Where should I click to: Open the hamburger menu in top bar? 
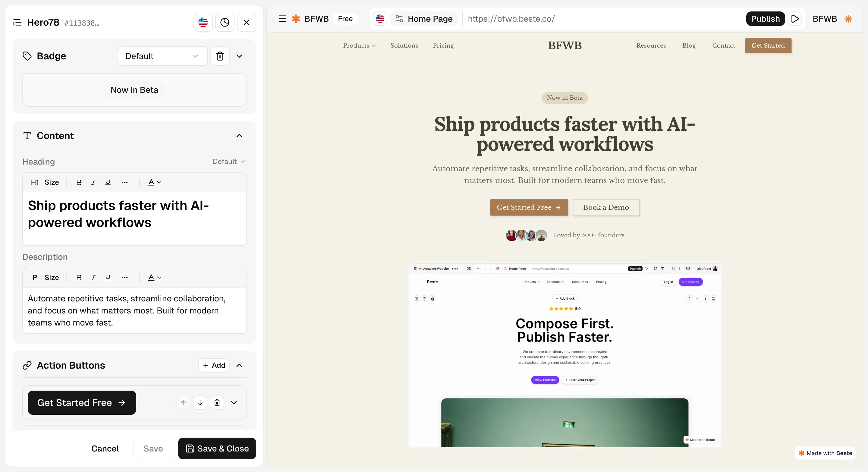(x=282, y=19)
